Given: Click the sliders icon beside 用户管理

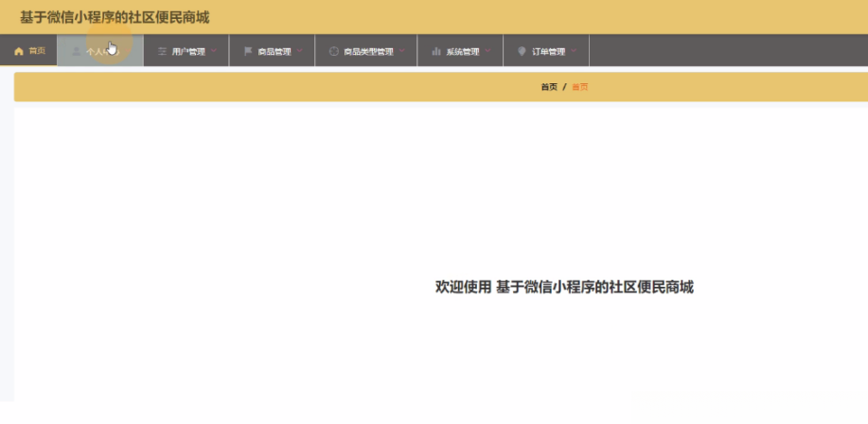Looking at the screenshot, I should [162, 51].
